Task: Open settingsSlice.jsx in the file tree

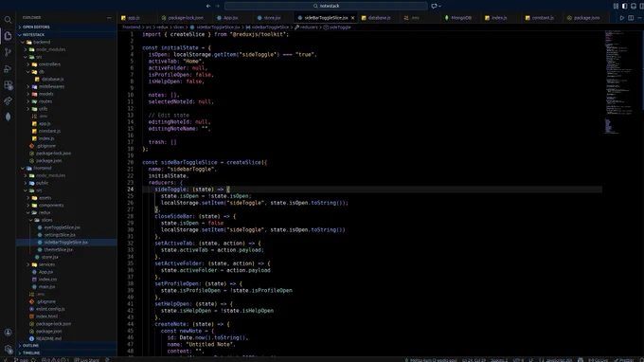Action: [66, 235]
